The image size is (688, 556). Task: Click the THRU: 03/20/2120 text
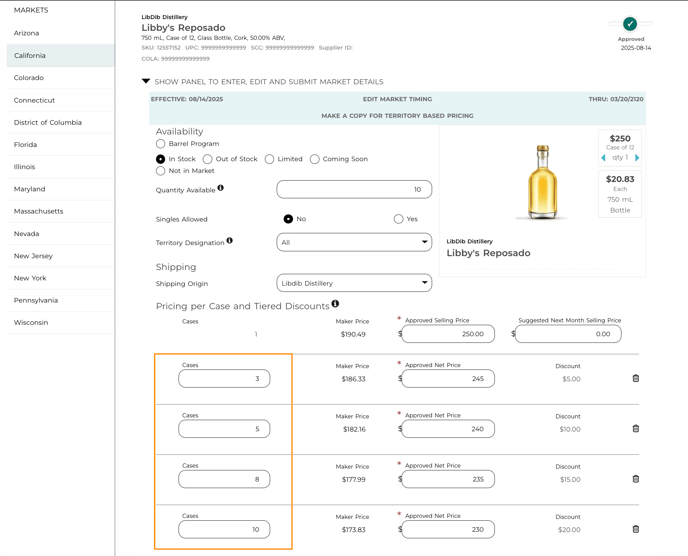coord(616,99)
